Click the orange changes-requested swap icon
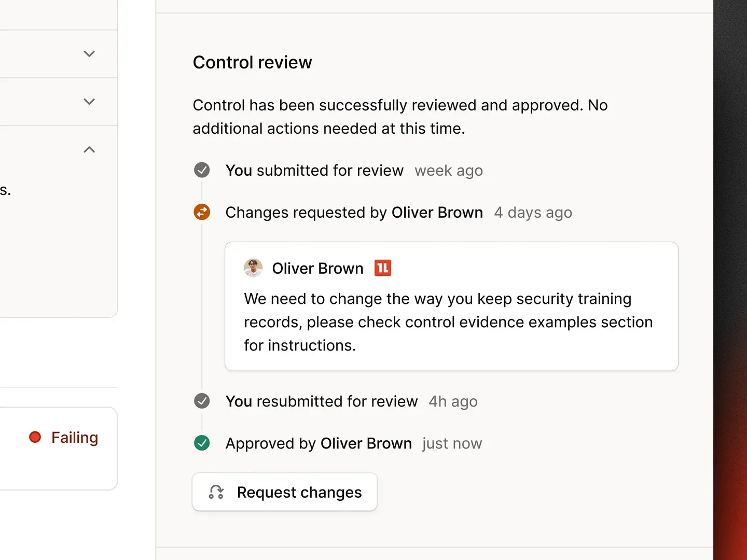 [x=202, y=212]
